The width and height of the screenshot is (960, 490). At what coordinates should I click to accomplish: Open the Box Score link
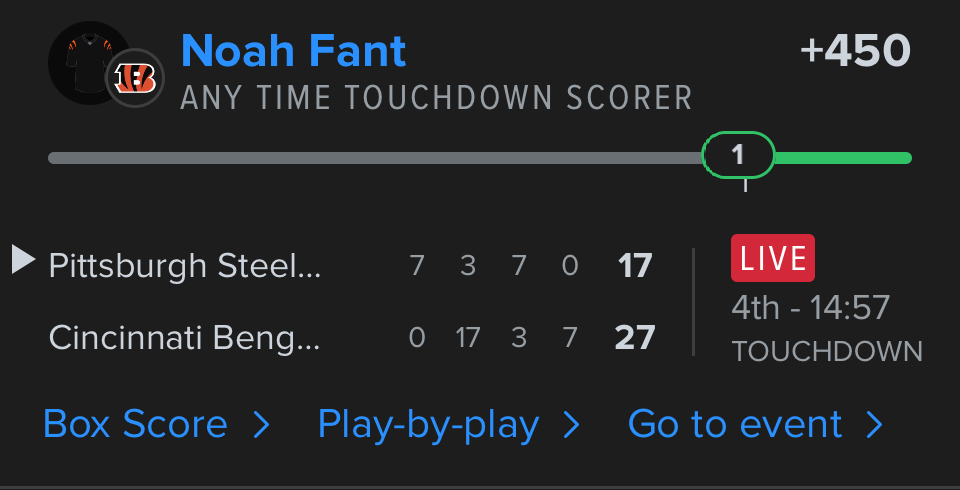136,425
